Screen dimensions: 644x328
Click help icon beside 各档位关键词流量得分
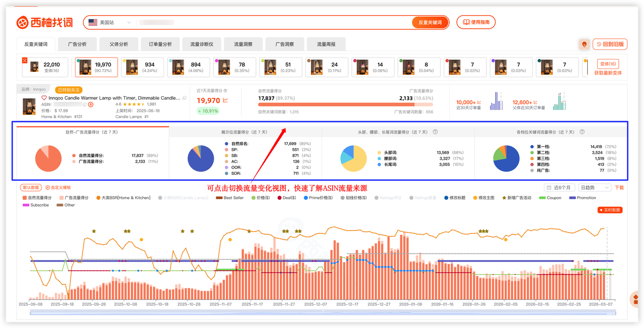tap(582, 132)
